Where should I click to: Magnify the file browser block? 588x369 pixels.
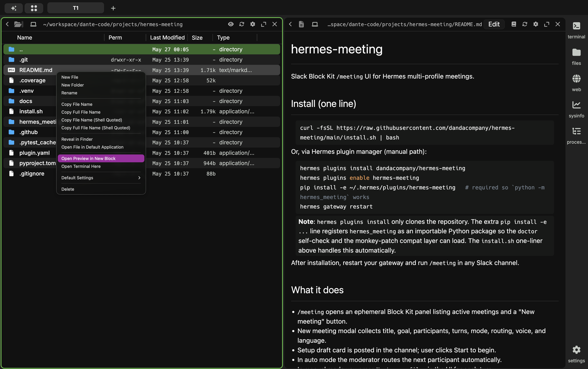coord(264,24)
